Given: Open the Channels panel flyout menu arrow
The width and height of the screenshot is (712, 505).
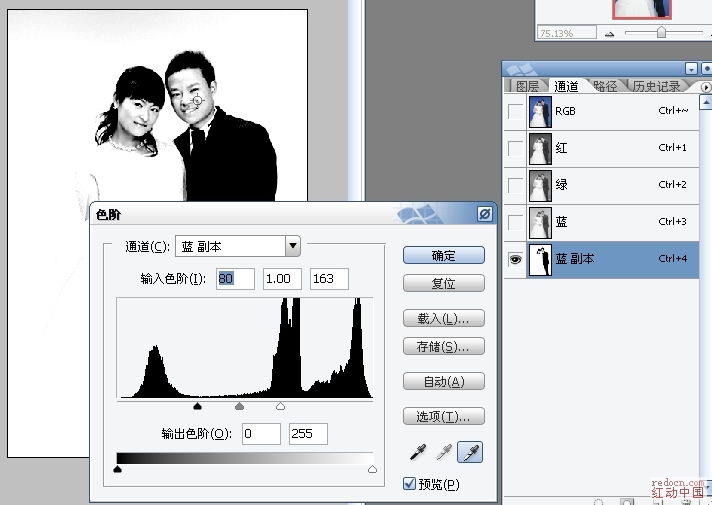Looking at the screenshot, I should pos(706,86).
